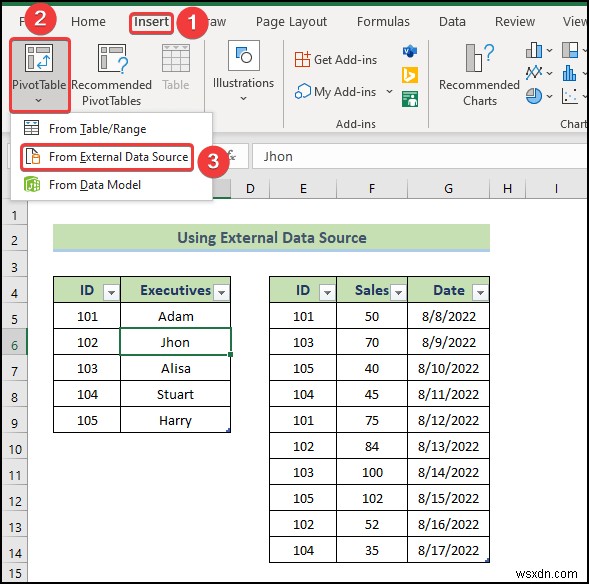Open the column chart dropdown arrow
Screen dimensions: 589x584
(x=549, y=50)
